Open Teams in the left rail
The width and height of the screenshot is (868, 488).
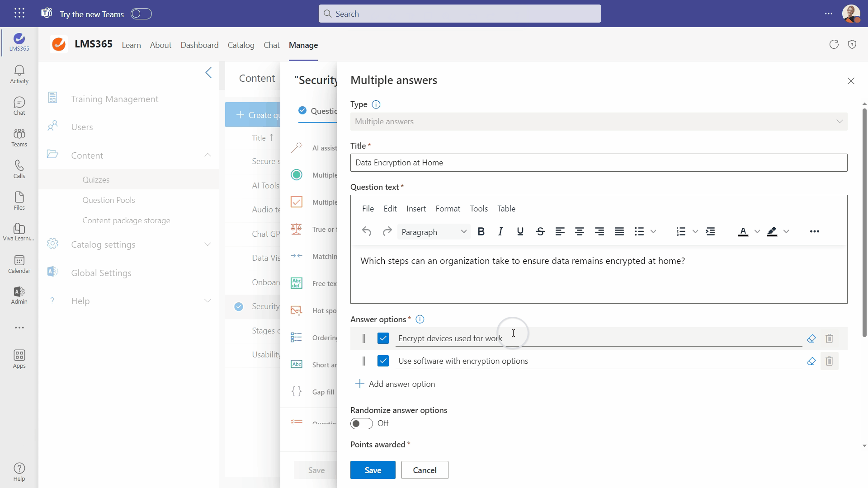pos(19,138)
